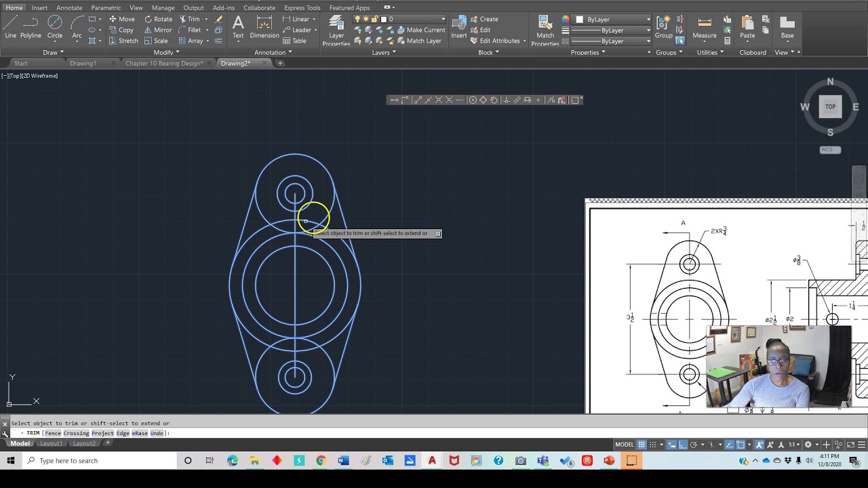
Task: Click the TOP face of the ViewCube
Action: pyautogui.click(x=830, y=106)
